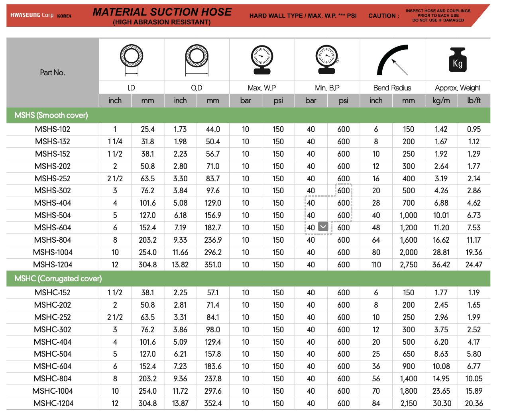Screen dimensions: 515x420
Task: Click the Min. B.P burst gauge icon
Action: (327, 59)
